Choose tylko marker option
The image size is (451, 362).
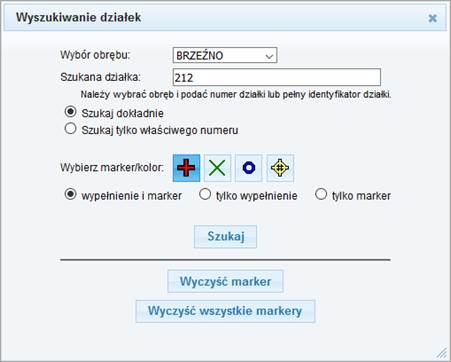pos(321,194)
